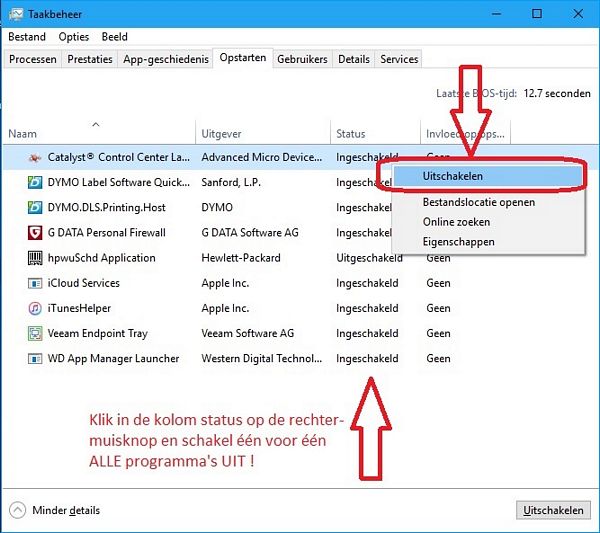Click publisher G DATA Software AG cell
The image size is (600, 533).
click(250, 233)
